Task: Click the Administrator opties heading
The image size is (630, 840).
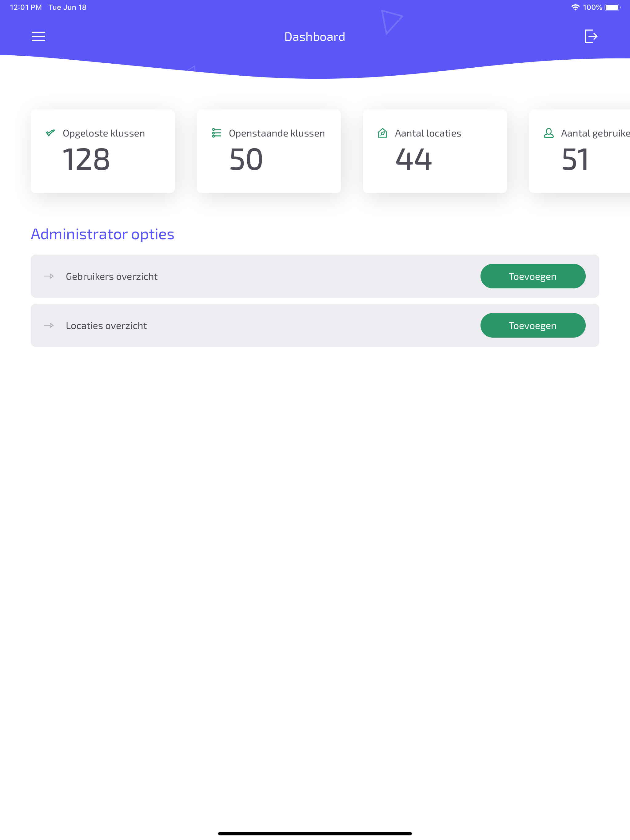Action: click(x=103, y=234)
